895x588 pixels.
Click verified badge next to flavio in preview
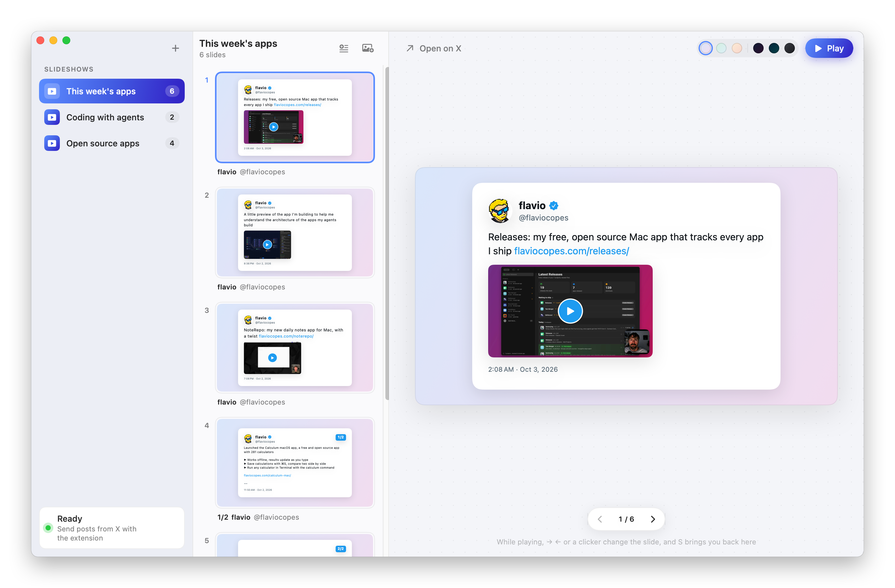(x=554, y=206)
